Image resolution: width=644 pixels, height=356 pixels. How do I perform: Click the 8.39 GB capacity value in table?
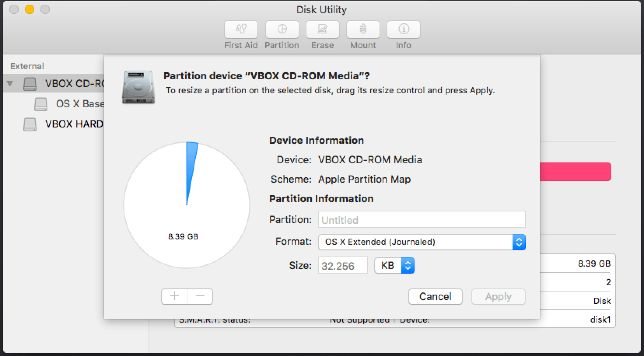[x=594, y=264]
